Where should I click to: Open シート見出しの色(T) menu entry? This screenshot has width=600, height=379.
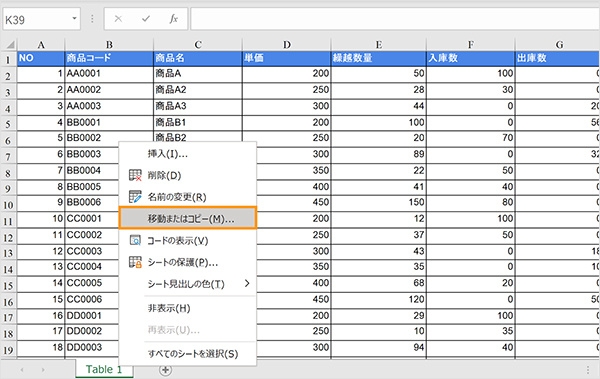click(x=188, y=284)
